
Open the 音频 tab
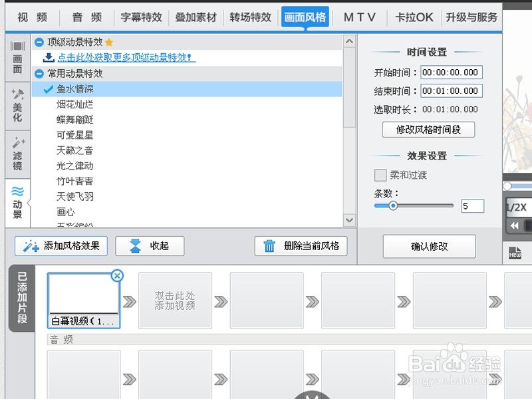point(87,17)
